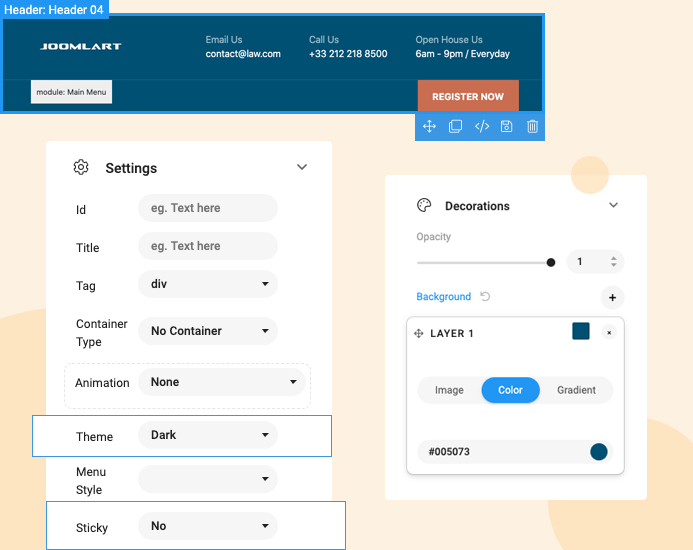Switch background type to Gradient tab

pos(576,390)
